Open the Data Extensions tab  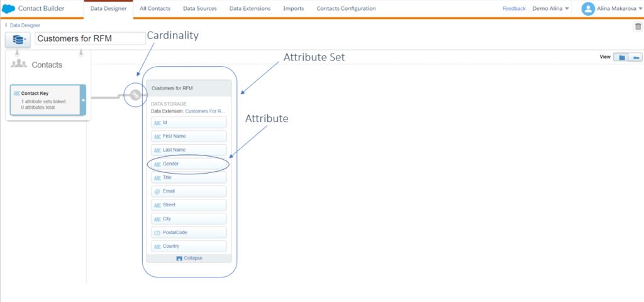(x=250, y=9)
